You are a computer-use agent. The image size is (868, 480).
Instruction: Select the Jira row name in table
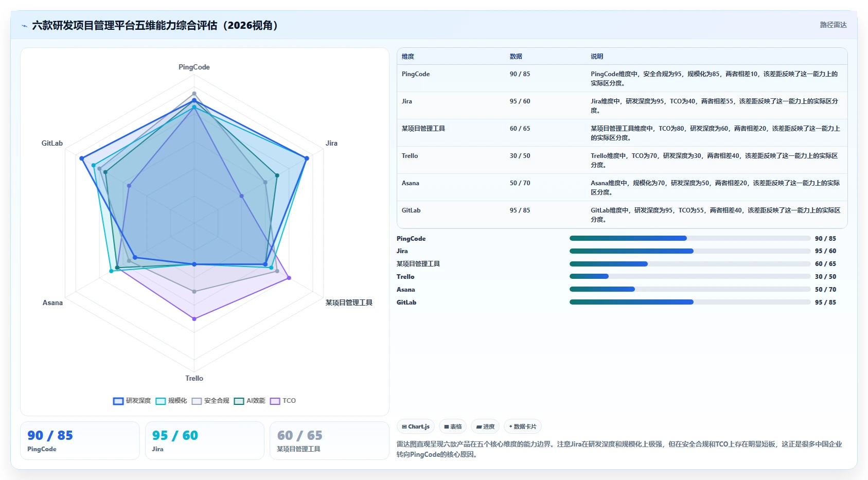tap(407, 101)
